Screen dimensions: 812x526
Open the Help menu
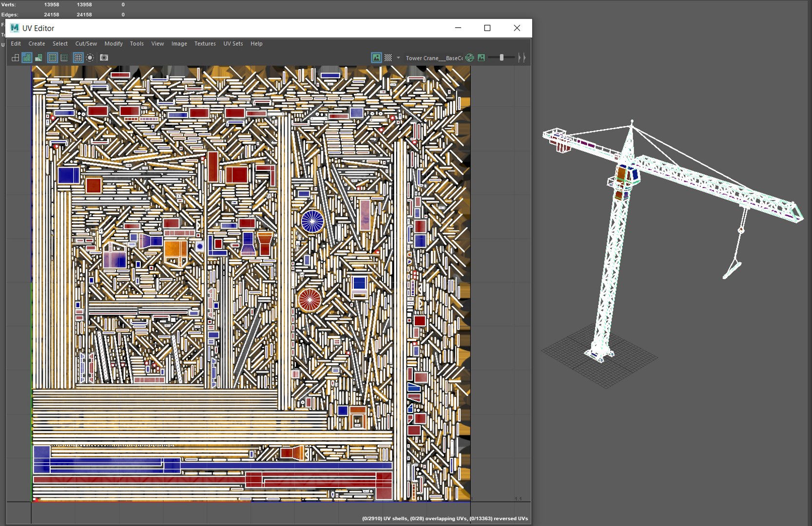pyautogui.click(x=256, y=44)
